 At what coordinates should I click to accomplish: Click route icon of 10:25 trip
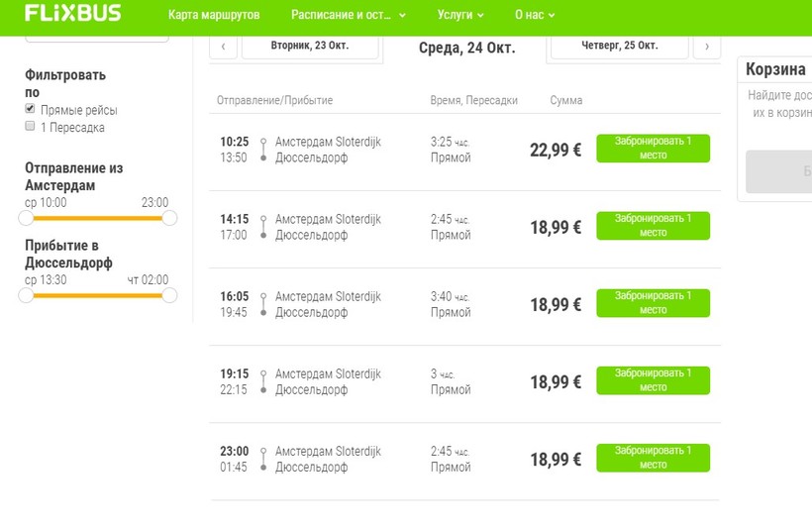point(263,150)
